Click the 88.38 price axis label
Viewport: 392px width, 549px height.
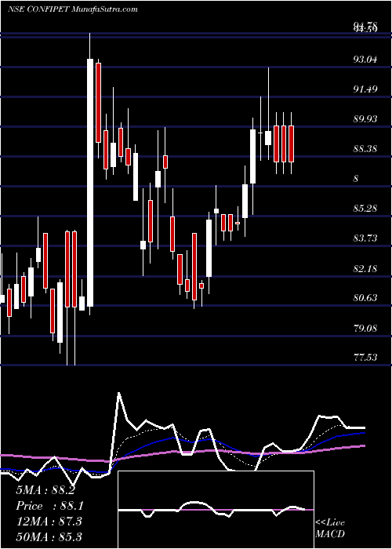[365, 149]
